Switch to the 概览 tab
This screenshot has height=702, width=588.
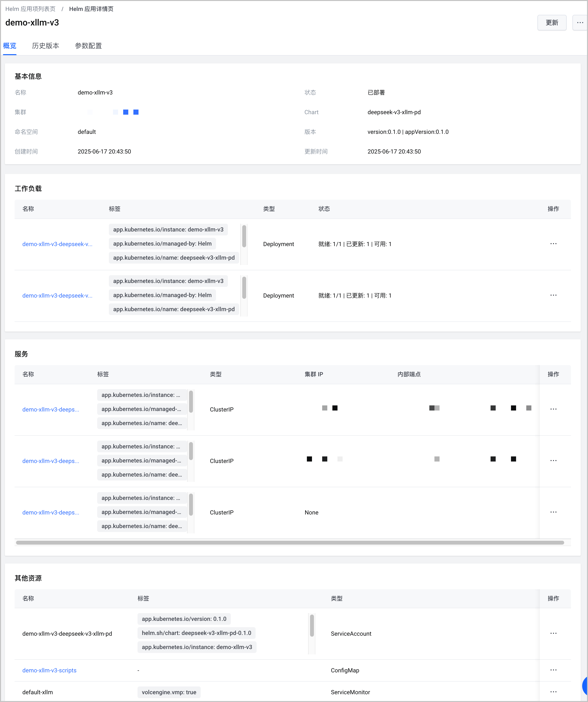(10, 46)
